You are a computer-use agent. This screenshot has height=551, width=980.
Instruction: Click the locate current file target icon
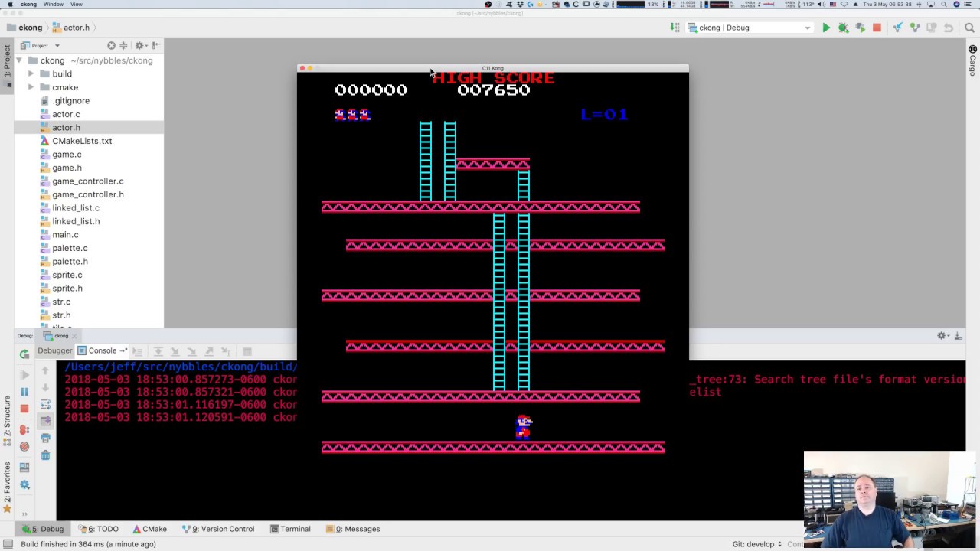tap(112, 46)
